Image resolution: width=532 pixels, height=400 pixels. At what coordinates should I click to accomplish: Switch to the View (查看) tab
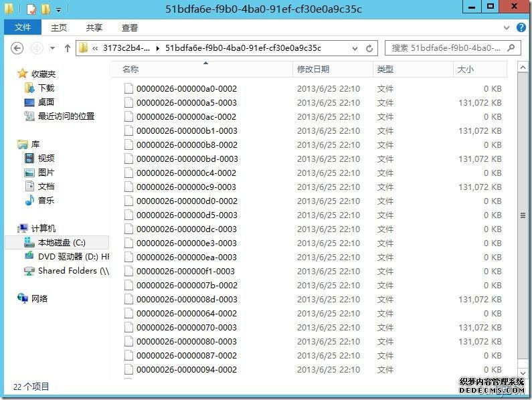[x=129, y=27]
